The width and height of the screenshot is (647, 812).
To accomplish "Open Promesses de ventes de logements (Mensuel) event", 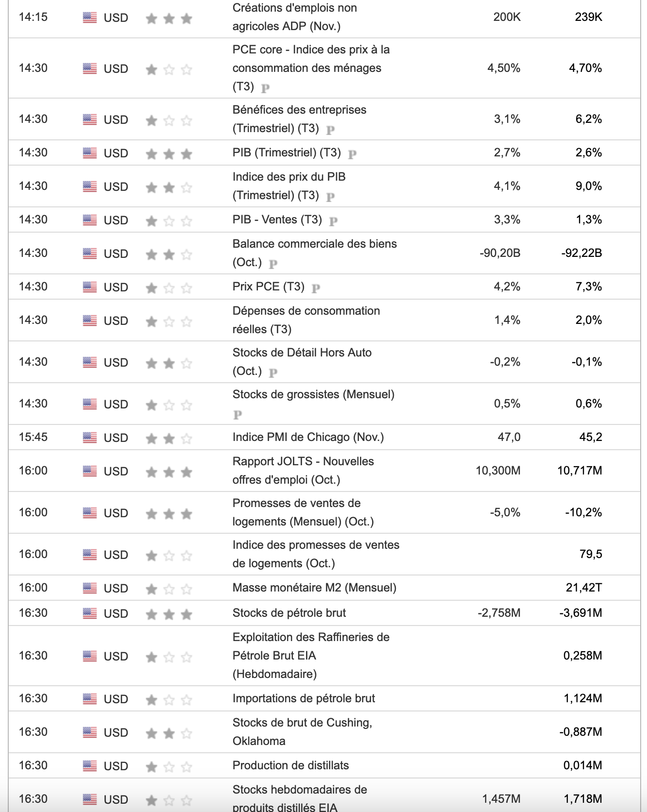I will tap(303, 512).
